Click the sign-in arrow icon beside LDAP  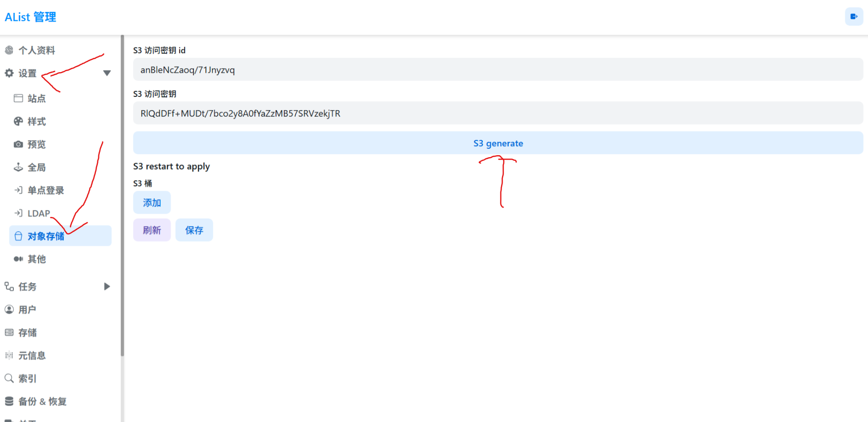tap(18, 213)
